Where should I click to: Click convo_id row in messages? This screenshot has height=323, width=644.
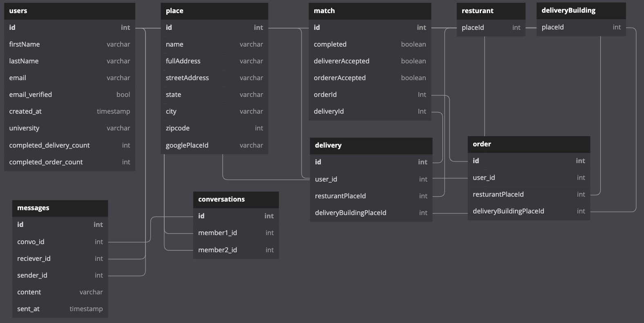(x=60, y=242)
